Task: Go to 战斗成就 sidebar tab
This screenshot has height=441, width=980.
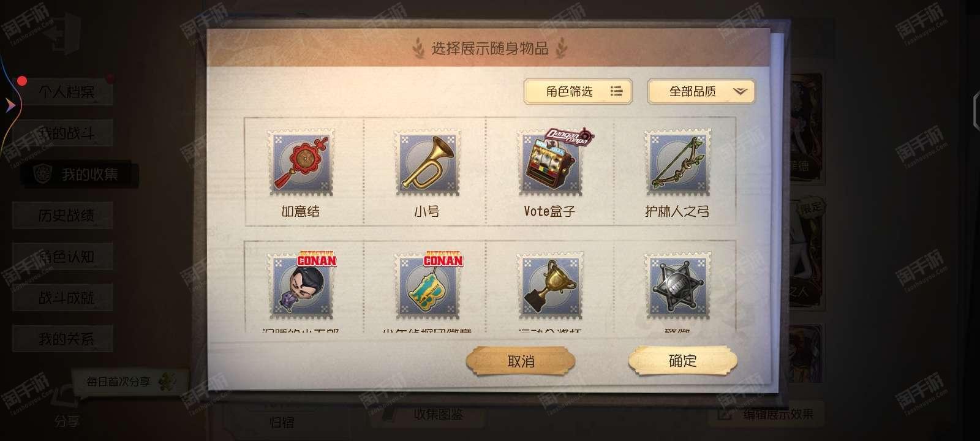Action: click(66, 298)
